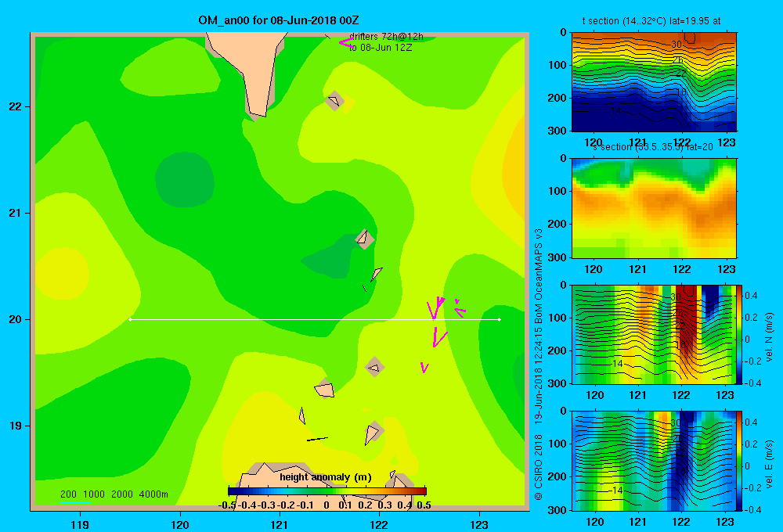Click the vertical CSIRO 2018 BoM OceanMAPS credit text
Screen dimensions: 783x532
tap(539, 365)
